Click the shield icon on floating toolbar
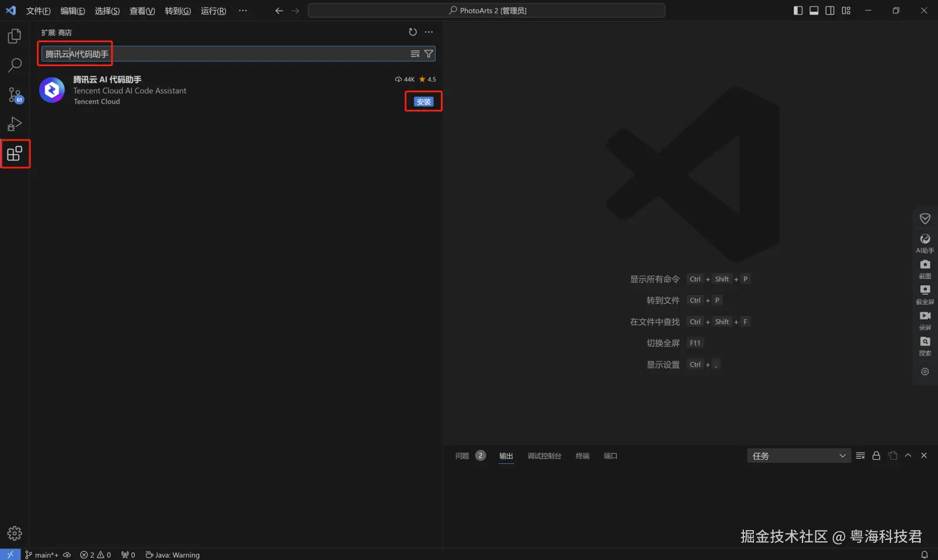938x560 pixels. click(x=925, y=218)
